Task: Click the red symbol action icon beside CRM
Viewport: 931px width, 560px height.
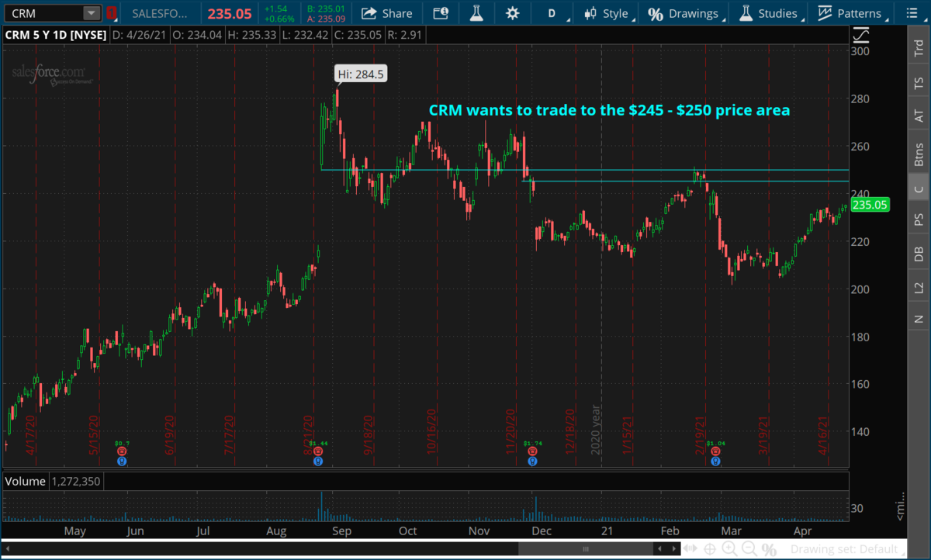Action: pos(111,13)
